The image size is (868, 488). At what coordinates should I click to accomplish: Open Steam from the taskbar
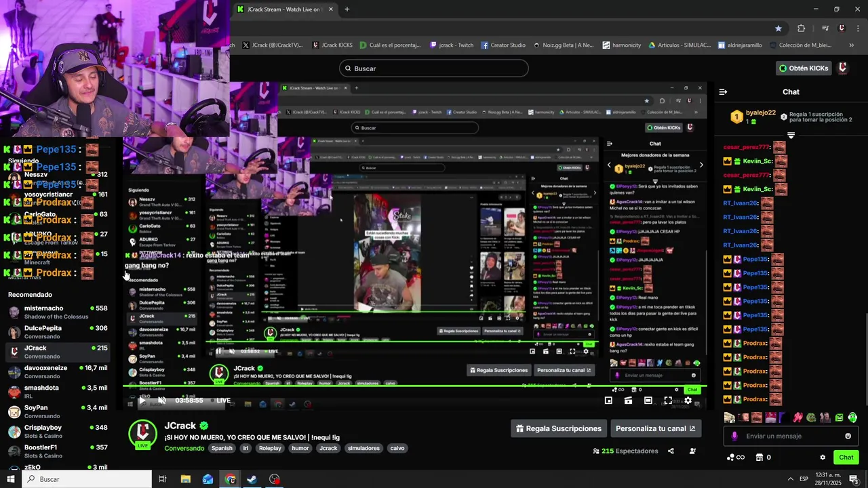(x=252, y=479)
